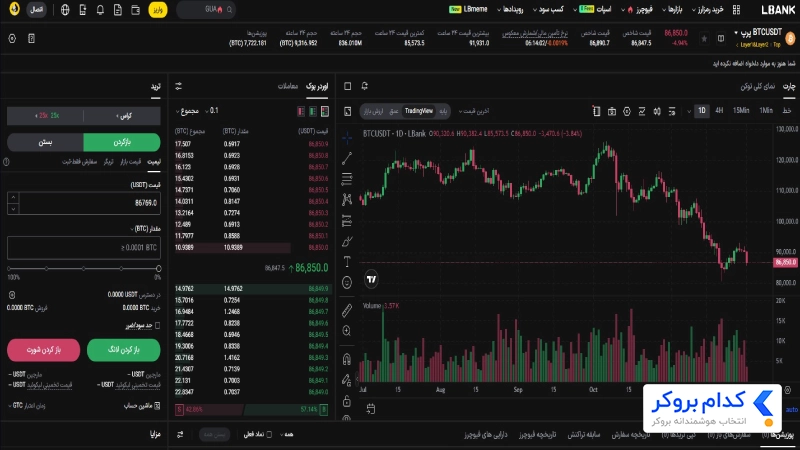Screen dimensions: 800x450
Task: Open the order book total (مجموع) dropdown
Action: (x=187, y=111)
